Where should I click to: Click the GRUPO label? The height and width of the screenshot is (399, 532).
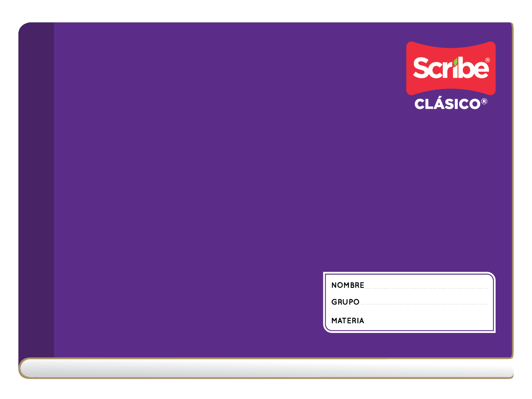pos(345,302)
